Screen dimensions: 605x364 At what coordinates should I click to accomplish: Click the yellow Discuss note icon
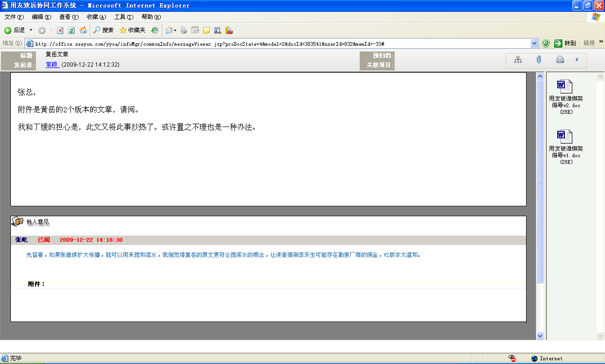(x=206, y=30)
